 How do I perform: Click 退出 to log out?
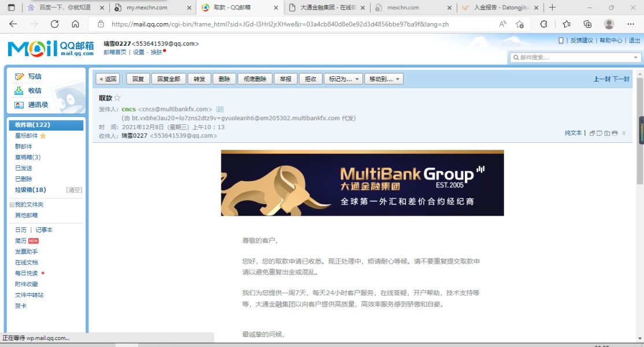click(634, 40)
